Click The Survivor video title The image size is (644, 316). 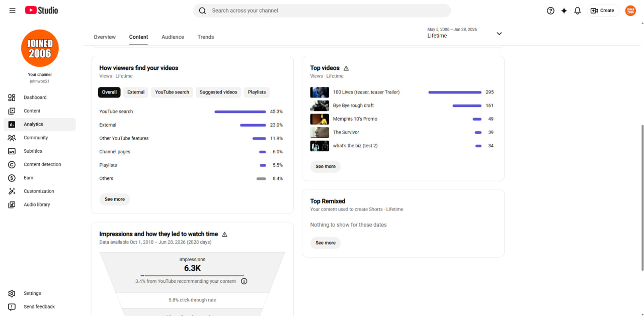[x=345, y=133]
